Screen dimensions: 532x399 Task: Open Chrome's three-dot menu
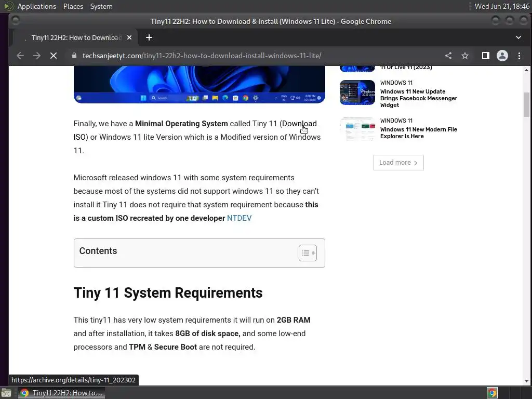[519, 56]
